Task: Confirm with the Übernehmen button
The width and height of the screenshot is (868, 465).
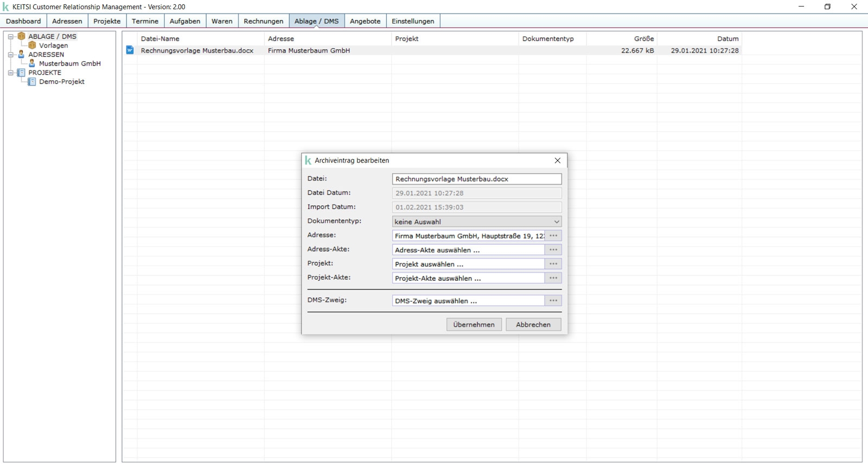Action: coord(474,325)
